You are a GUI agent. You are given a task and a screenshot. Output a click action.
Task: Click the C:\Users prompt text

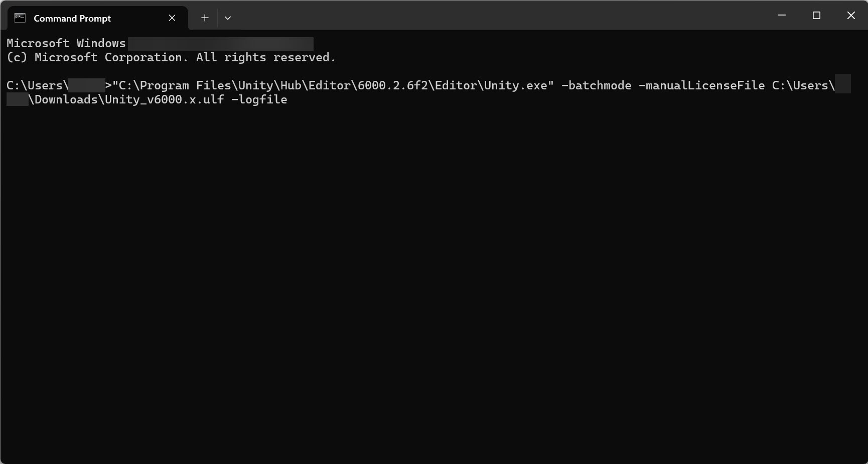pos(35,85)
